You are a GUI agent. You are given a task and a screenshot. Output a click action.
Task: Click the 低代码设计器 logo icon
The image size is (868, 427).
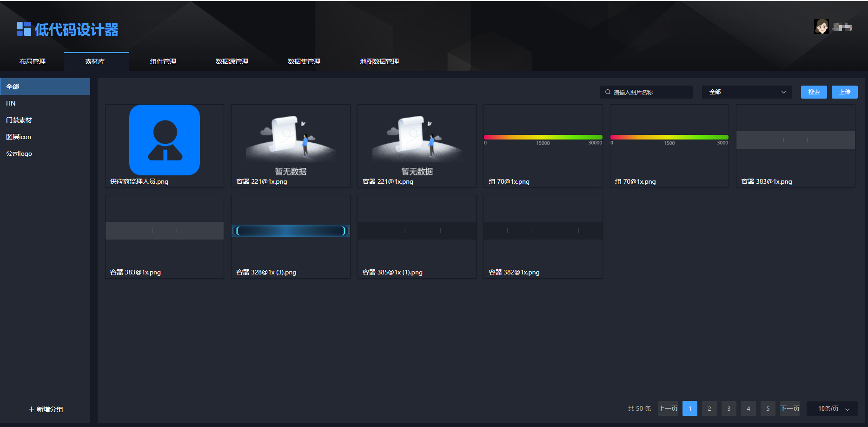coord(24,29)
